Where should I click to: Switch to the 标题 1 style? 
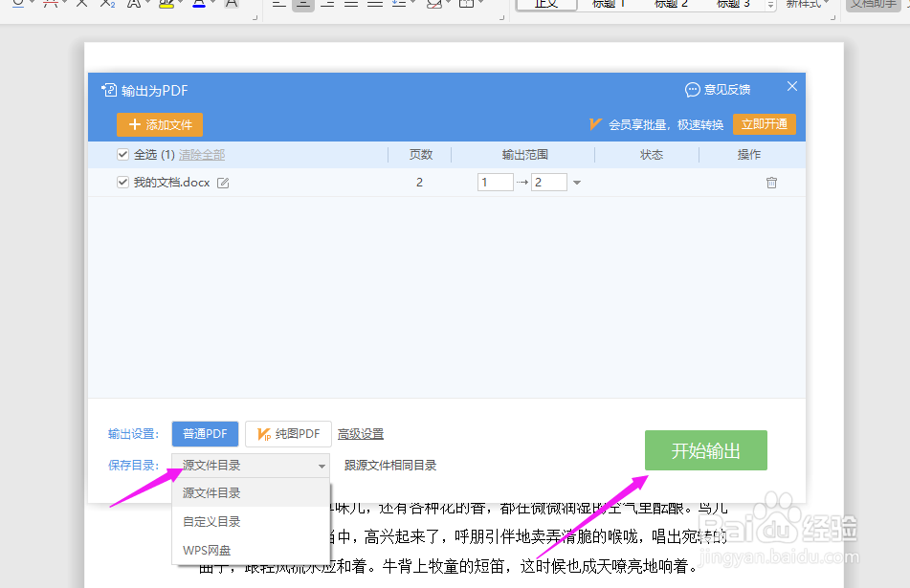(x=609, y=4)
